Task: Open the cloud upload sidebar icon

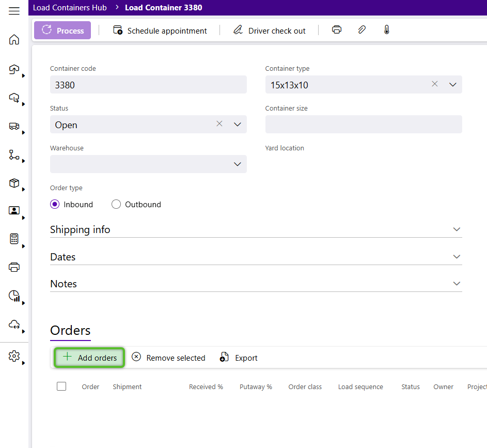Action: (x=14, y=69)
